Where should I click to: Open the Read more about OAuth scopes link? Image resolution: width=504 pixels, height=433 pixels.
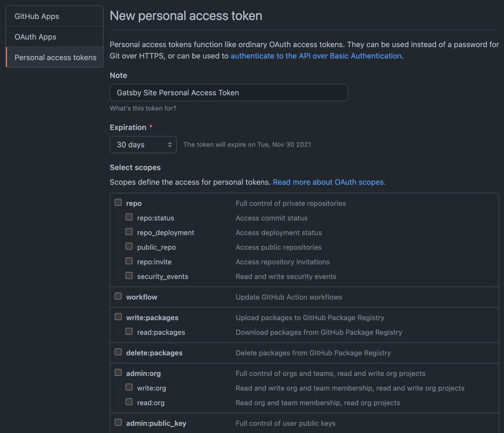329,182
